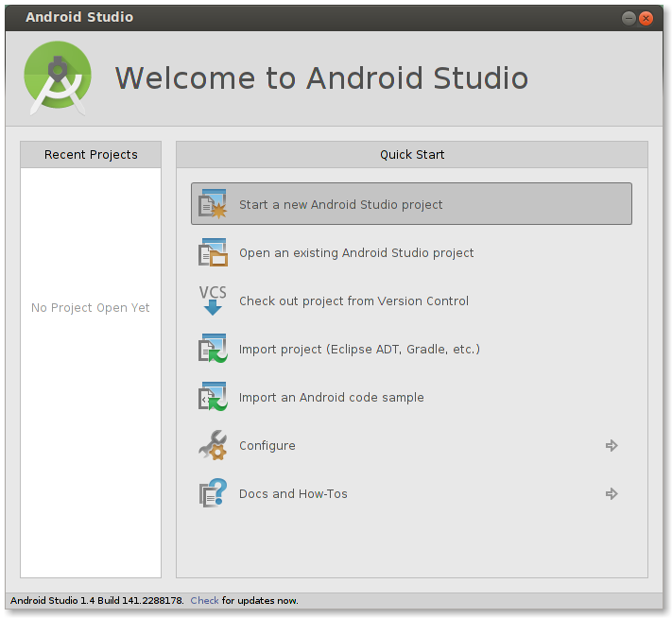The height and width of the screenshot is (618, 672).
Task: Choose Import an Android code sample
Action: (332, 397)
